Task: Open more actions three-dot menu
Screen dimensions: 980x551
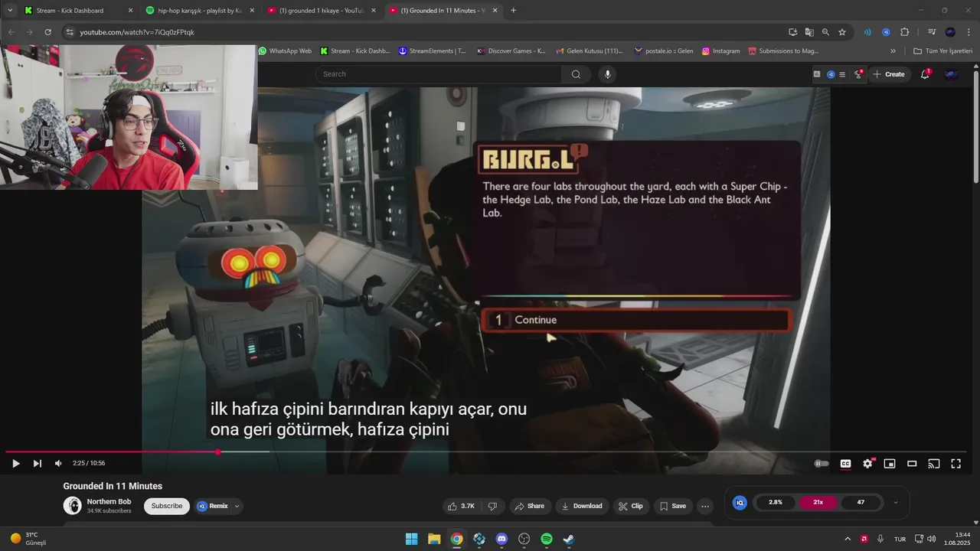Action: [705, 506]
